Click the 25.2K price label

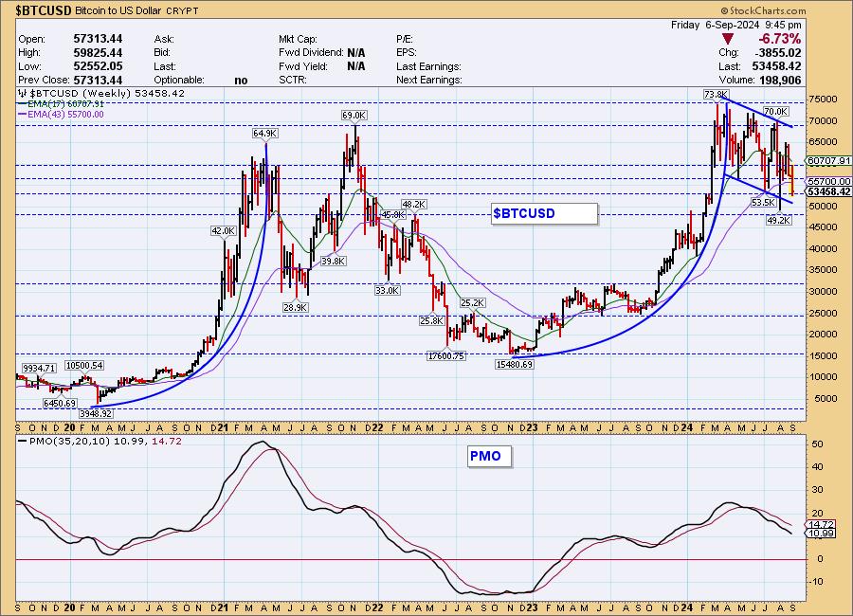(472, 302)
